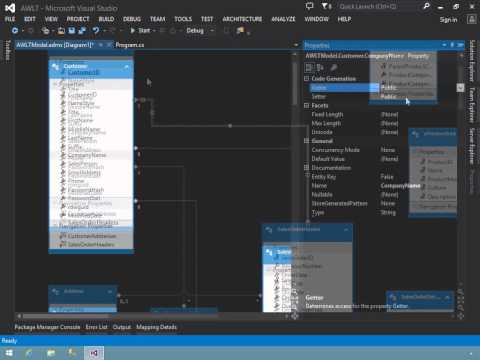The width and height of the screenshot is (480, 360).
Task: Click the Name value CompanyName
Action: tap(400, 186)
